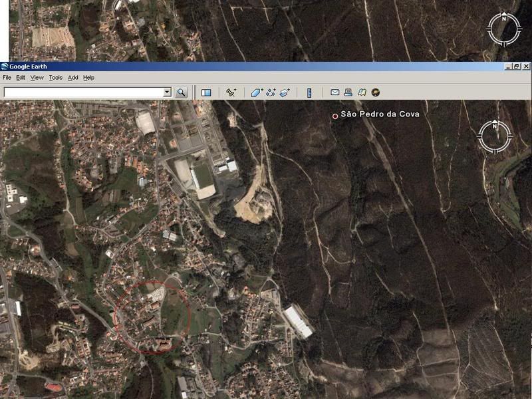Click the globe sky-view icon in toolbar

375,92
